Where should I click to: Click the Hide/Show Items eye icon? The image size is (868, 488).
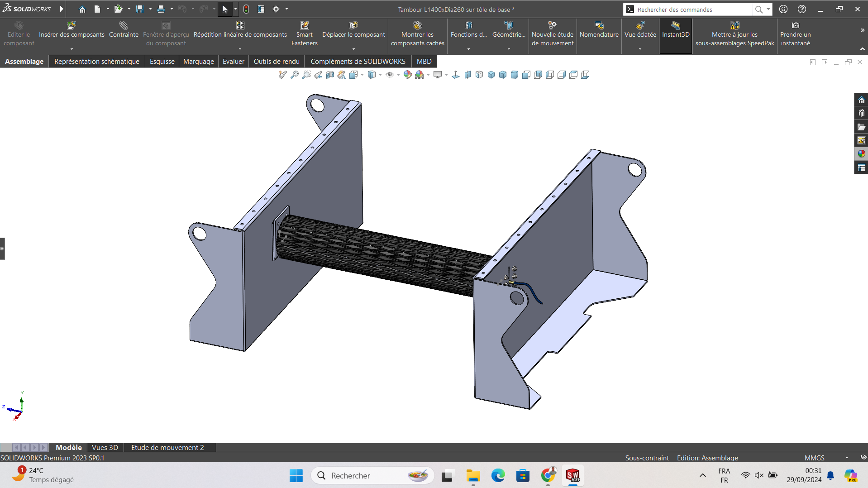click(390, 75)
